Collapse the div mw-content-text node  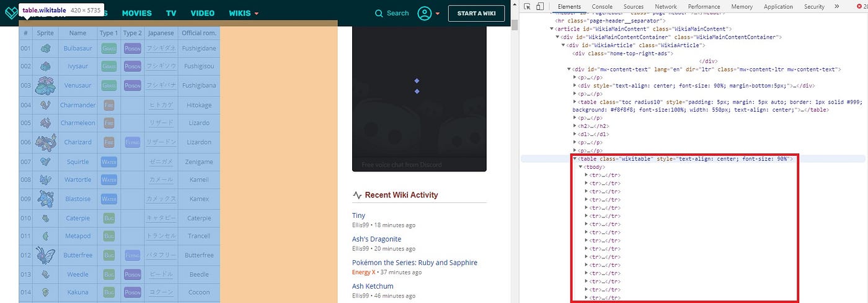coord(569,70)
